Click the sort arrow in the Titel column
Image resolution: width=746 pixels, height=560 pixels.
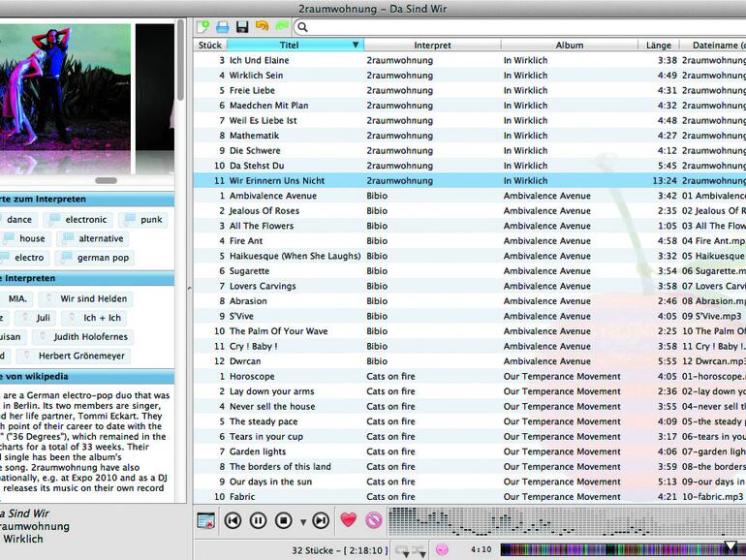(356, 45)
